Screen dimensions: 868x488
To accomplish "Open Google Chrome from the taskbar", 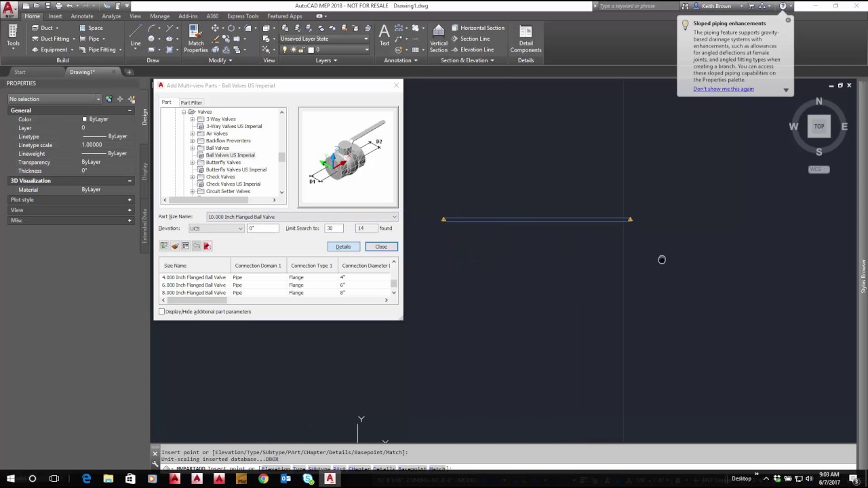I will 263,479.
